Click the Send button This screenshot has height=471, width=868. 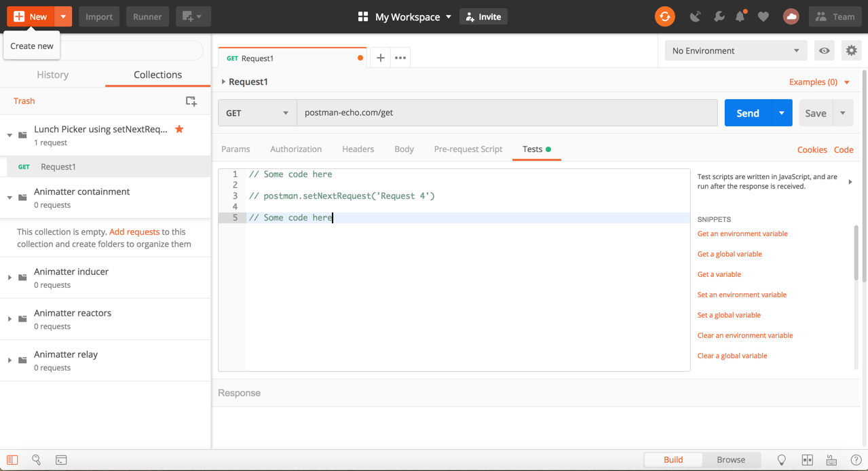[748, 113]
